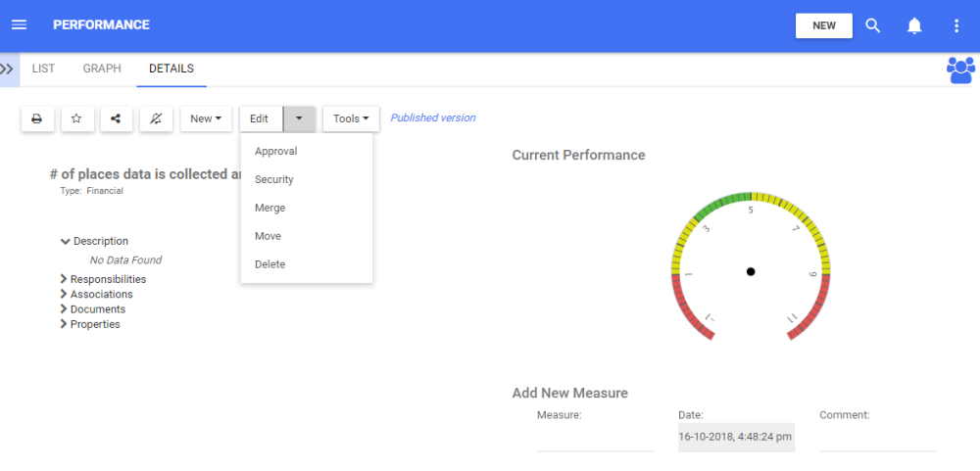Open the notifications bell
This screenshot has width=980, height=471.
click(914, 25)
